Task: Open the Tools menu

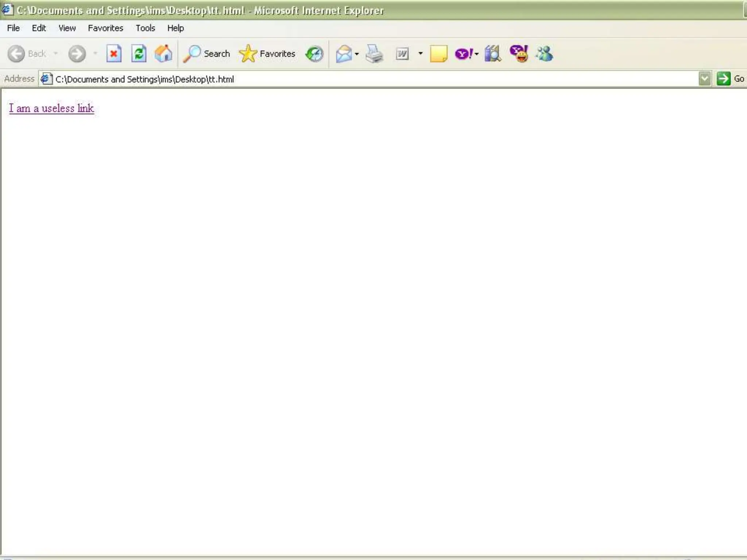Action: tap(145, 28)
